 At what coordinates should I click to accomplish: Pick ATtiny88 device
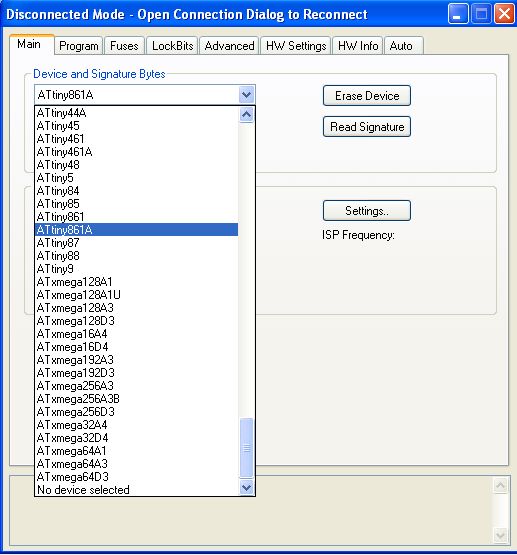coord(137,256)
